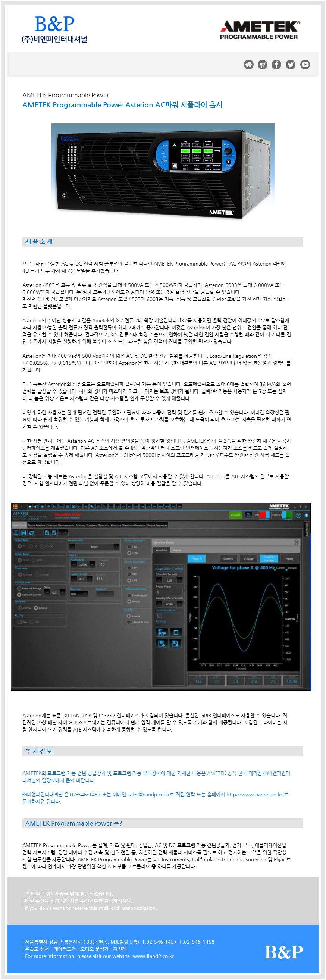Viewport: 326px width, 980px height.
Task: Click the save floppy icon under Steady State
Action: click(x=23, y=533)
